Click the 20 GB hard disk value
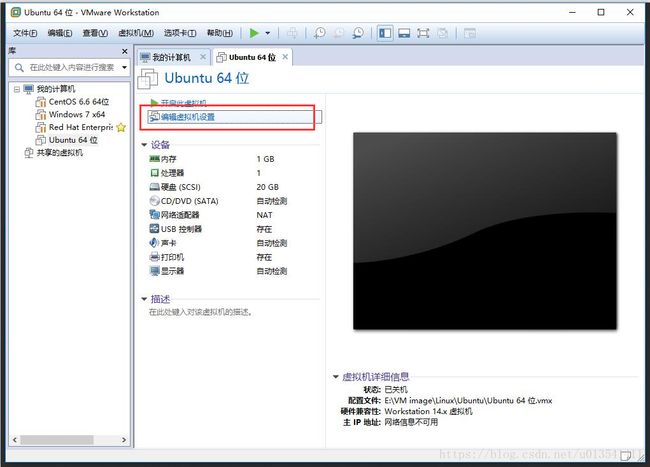The height and width of the screenshot is (467, 650). point(267,187)
